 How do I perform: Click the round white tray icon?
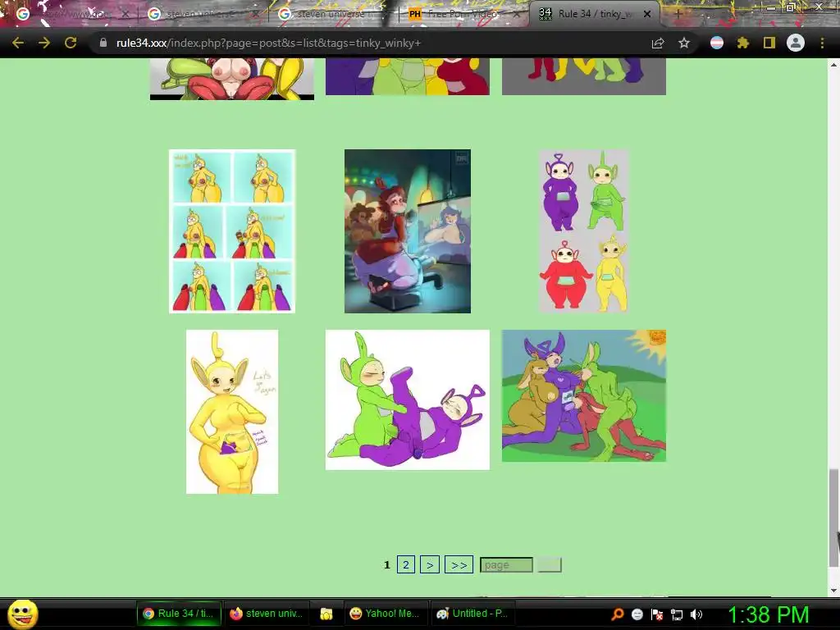pyautogui.click(x=637, y=614)
